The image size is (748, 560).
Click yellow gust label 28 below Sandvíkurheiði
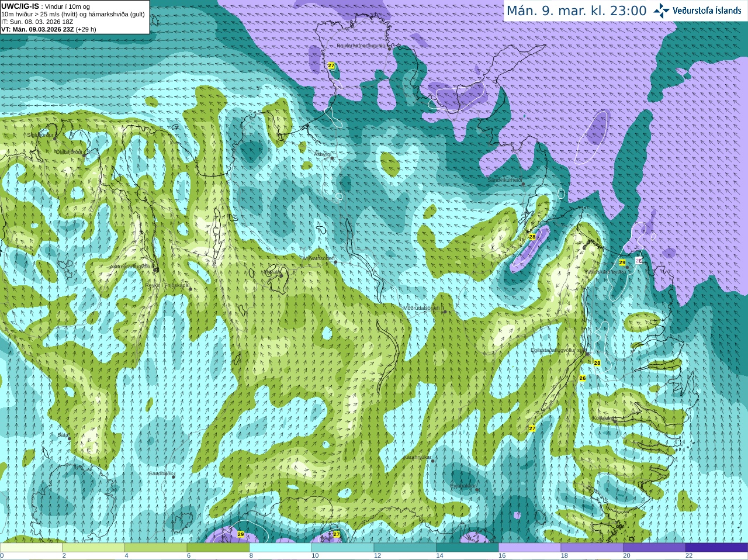pyautogui.click(x=532, y=237)
